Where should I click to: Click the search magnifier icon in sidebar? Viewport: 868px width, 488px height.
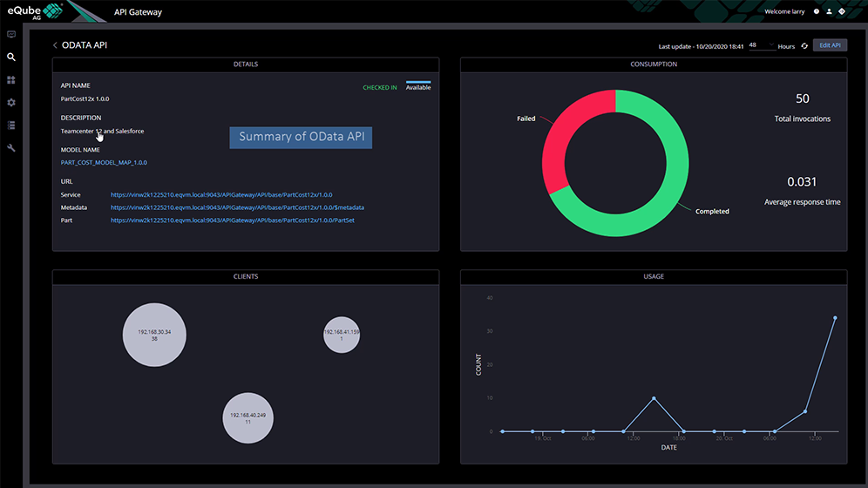(11, 58)
